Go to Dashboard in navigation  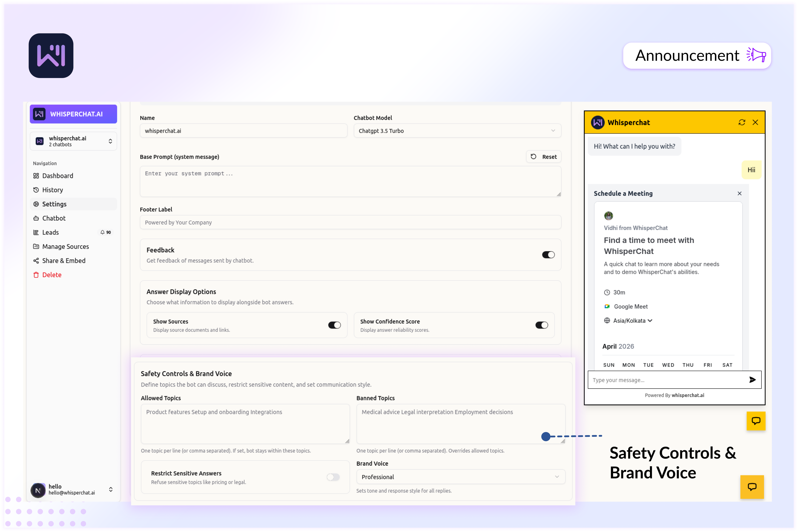(x=73, y=176)
